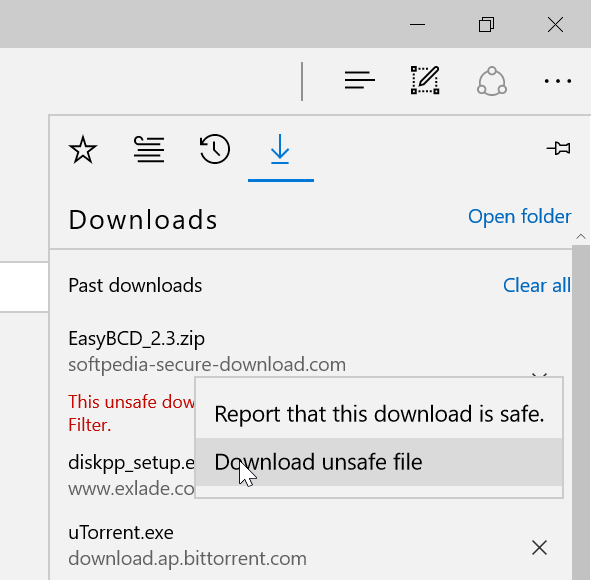Switch to the Reading list tab
Screen dimensions: 591x580
149,149
